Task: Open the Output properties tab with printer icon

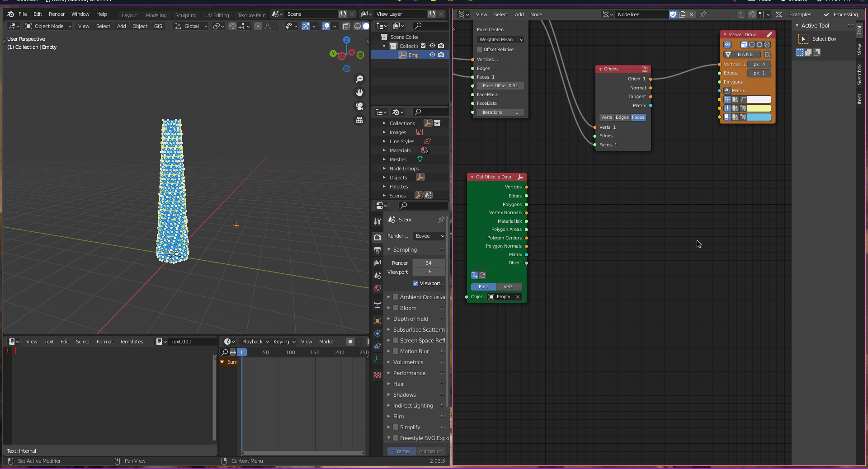Action: coord(377,250)
